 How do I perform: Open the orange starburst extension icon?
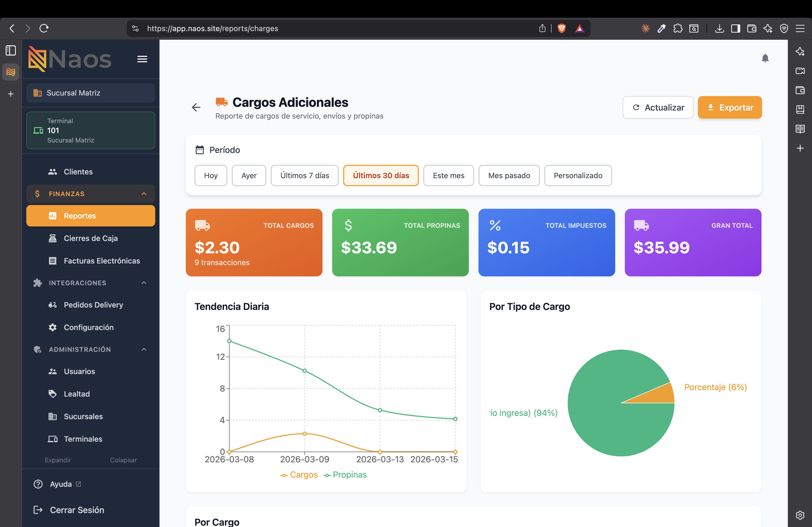[x=645, y=28]
